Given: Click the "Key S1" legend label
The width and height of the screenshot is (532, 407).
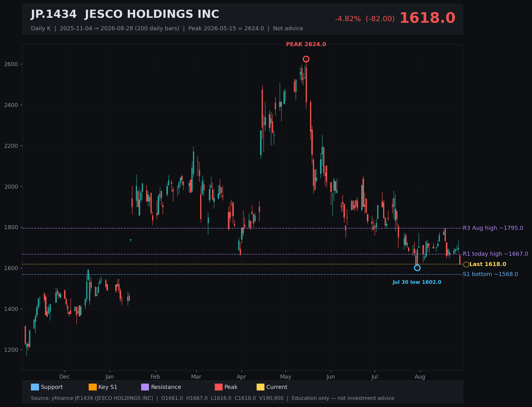Looking at the screenshot, I should tap(108, 387).
